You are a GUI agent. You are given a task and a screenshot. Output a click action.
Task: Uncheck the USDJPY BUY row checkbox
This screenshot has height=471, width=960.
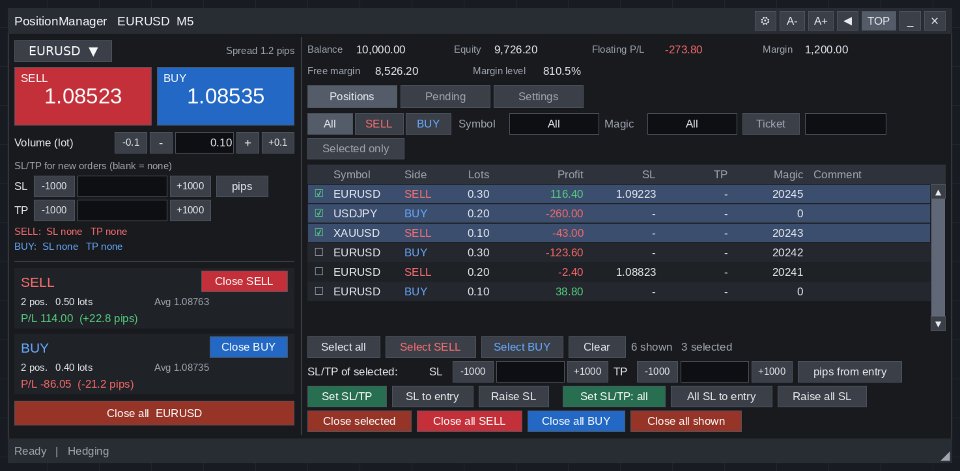pos(319,213)
